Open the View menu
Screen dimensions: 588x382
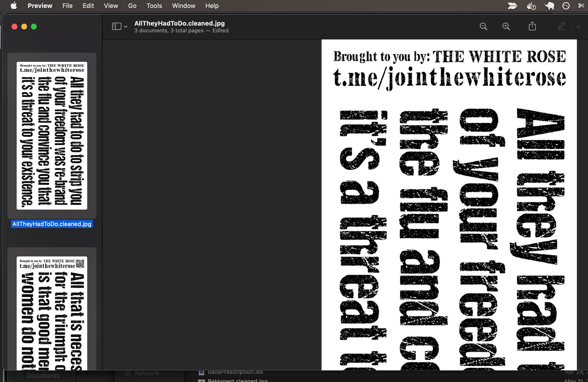111,6
